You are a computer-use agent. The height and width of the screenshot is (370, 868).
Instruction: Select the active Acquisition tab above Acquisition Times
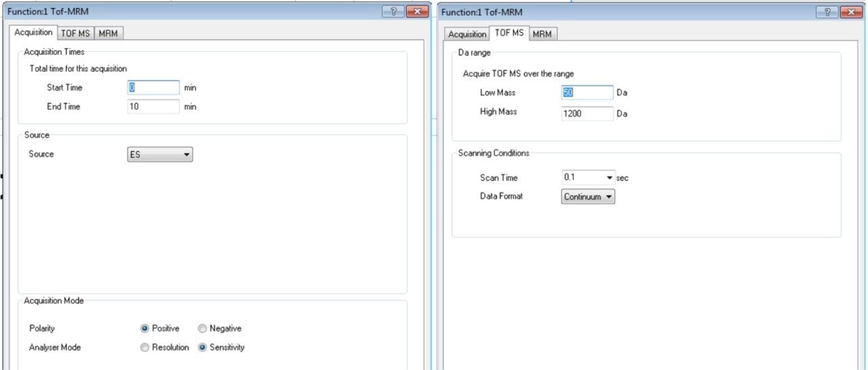(33, 33)
